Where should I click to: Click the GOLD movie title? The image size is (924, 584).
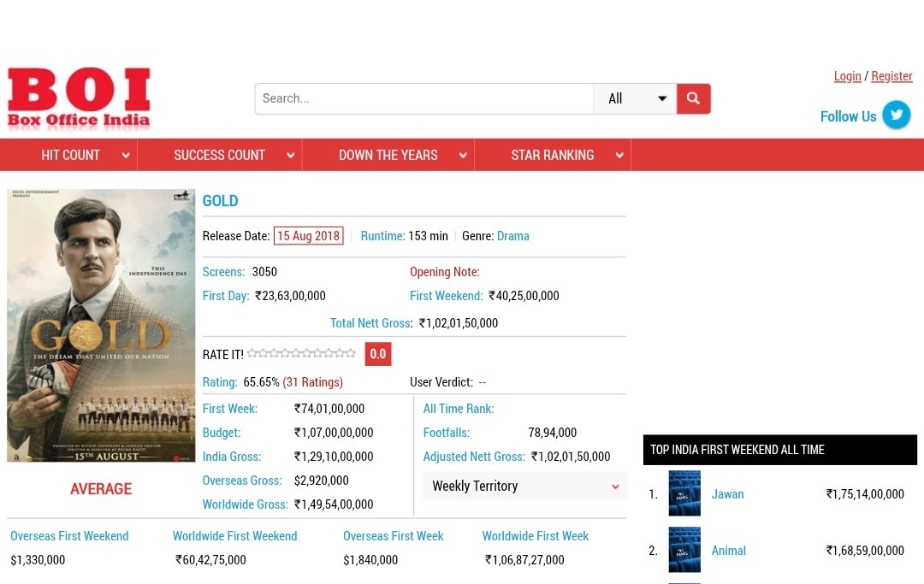pyautogui.click(x=221, y=201)
